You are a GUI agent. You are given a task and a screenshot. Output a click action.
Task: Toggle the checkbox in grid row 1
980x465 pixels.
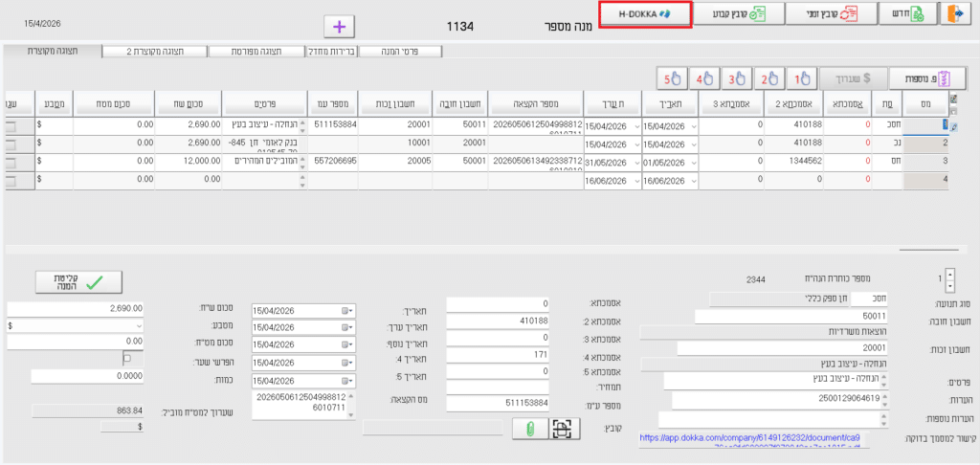pyautogui.click(x=11, y=126)
